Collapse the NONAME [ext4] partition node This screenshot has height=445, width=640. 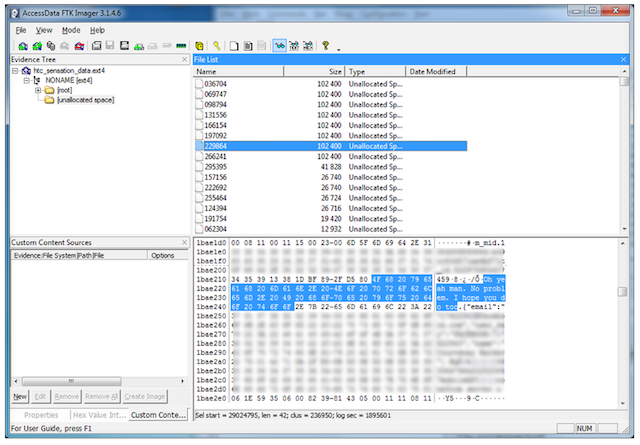click(26, 80)
